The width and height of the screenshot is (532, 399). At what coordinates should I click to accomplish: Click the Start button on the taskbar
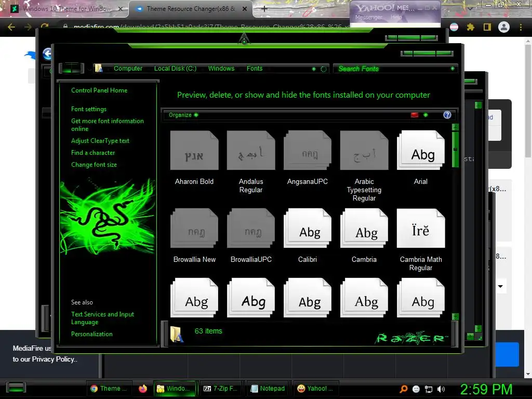(16, 388)
